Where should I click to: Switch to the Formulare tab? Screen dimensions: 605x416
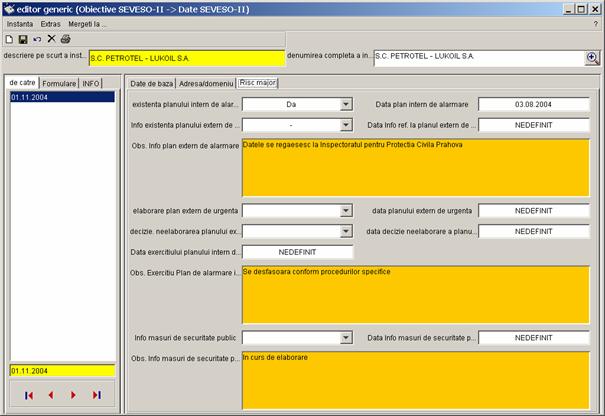59,83
